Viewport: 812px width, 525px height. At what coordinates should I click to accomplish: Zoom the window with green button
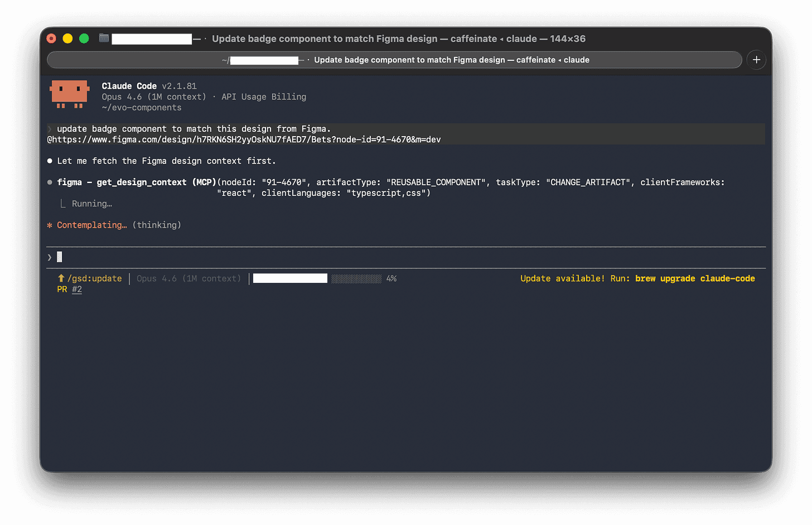point(84,38)
